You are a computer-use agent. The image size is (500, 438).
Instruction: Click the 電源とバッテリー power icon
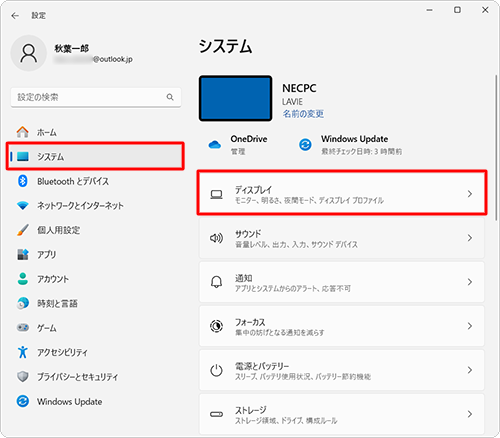pyautogui.click(x=216, y=370)
